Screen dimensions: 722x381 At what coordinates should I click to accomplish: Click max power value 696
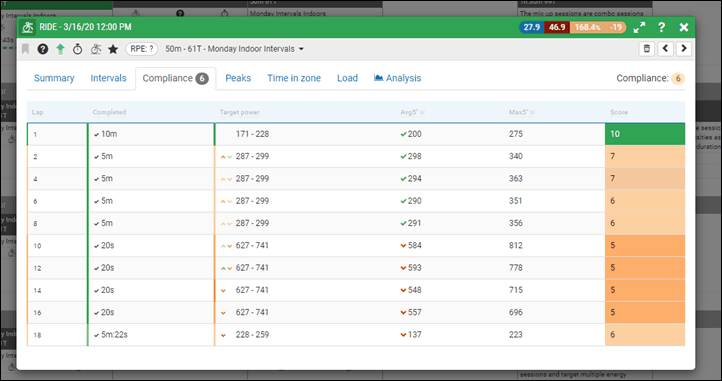[x=516, y=312]
